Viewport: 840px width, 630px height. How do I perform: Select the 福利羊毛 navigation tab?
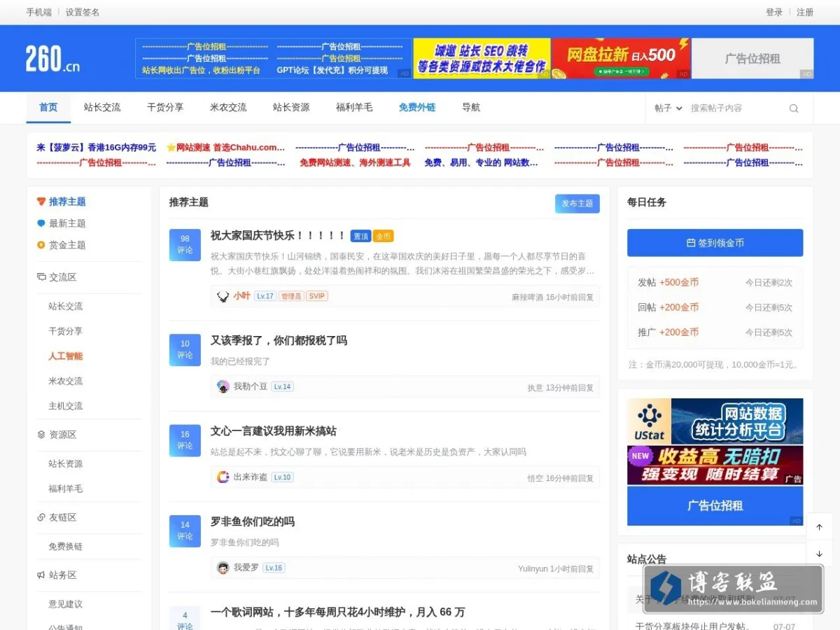[x=354, y=108]
